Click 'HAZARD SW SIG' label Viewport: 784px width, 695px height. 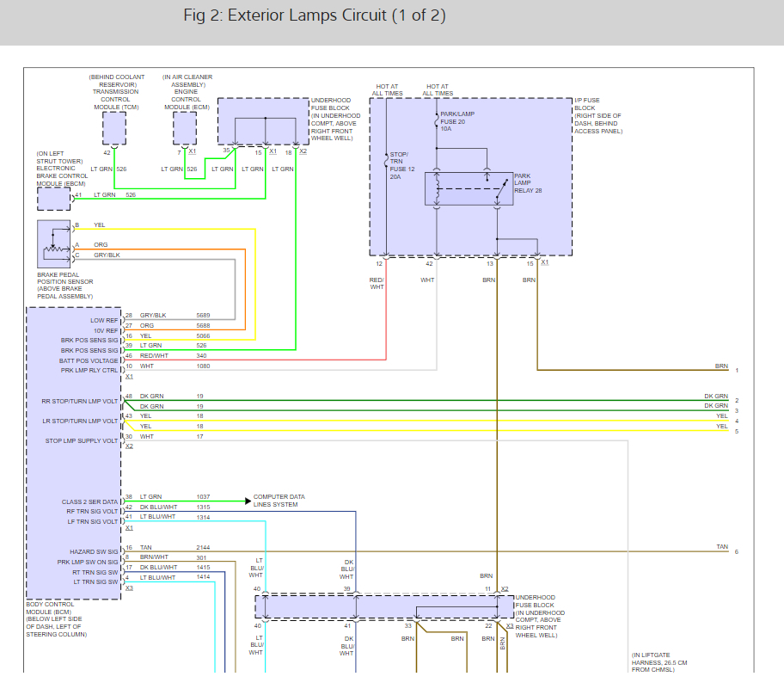click(94, 551)
